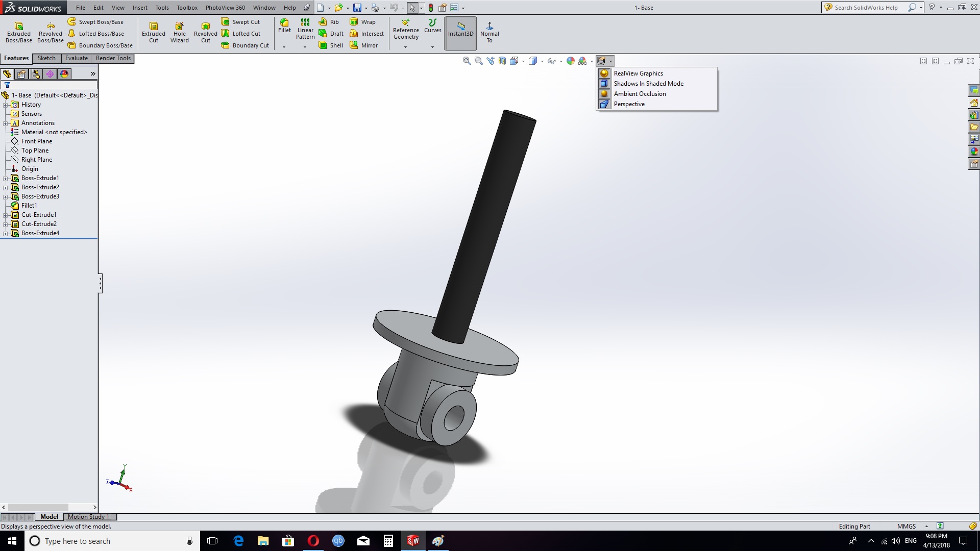Click the Extruded Boss/Base tool
This screenshot has height=551, width=980.
[19, 32]
